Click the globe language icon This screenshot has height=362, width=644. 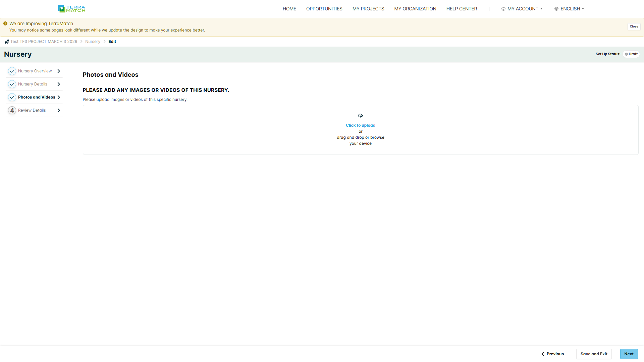pos(556,9)
